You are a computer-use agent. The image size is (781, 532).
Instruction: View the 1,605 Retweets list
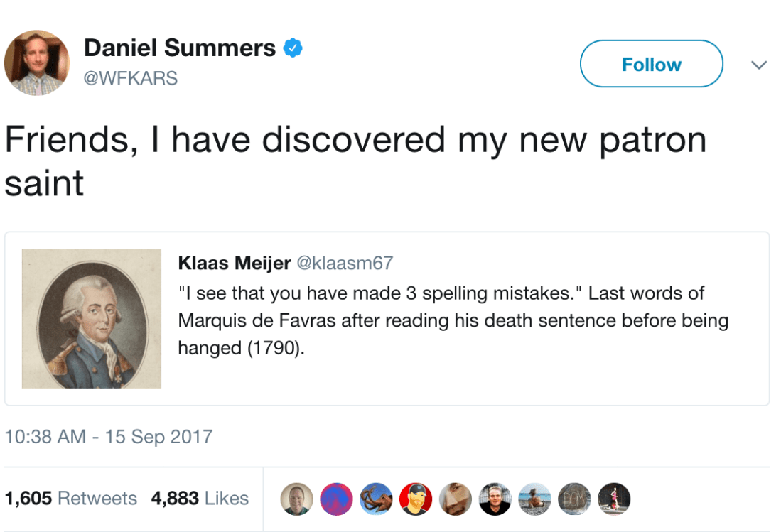(x=70, y=499)
